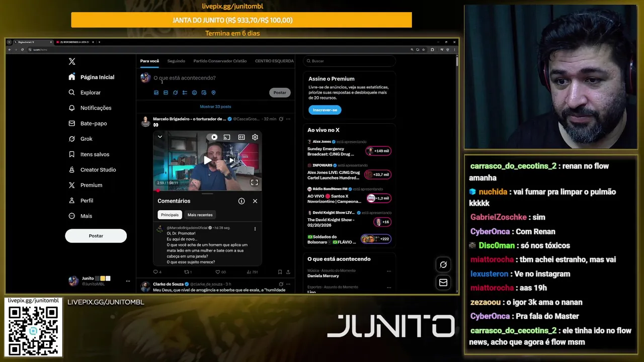Toggle closed captions on video
The image size is (644, 362).
click(x=242, y=137)
